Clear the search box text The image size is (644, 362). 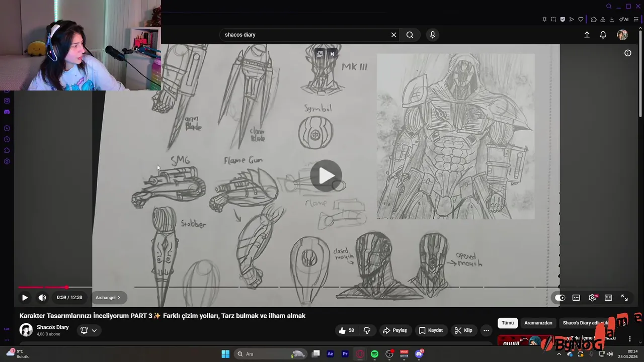tap(393, 35)
